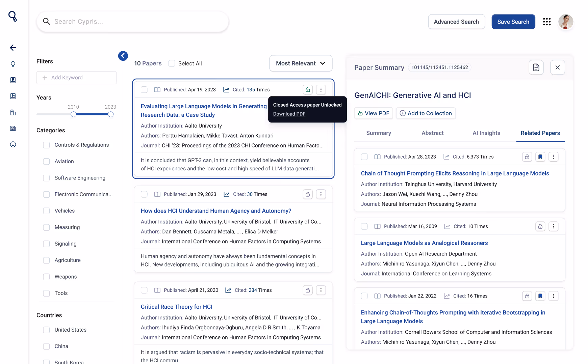Click in the Search Cypris field
This screenshot has height=364, width=588.
tap(132, 22)
